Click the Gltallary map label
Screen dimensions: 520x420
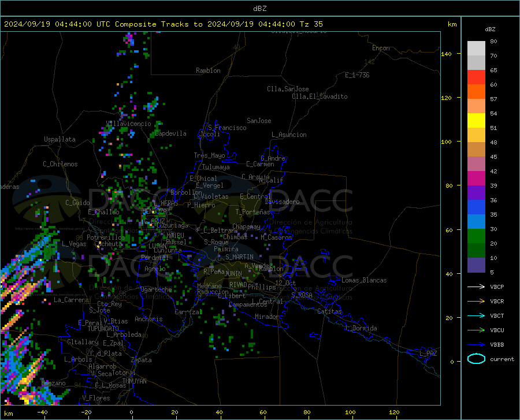click(x=83, y=342)
